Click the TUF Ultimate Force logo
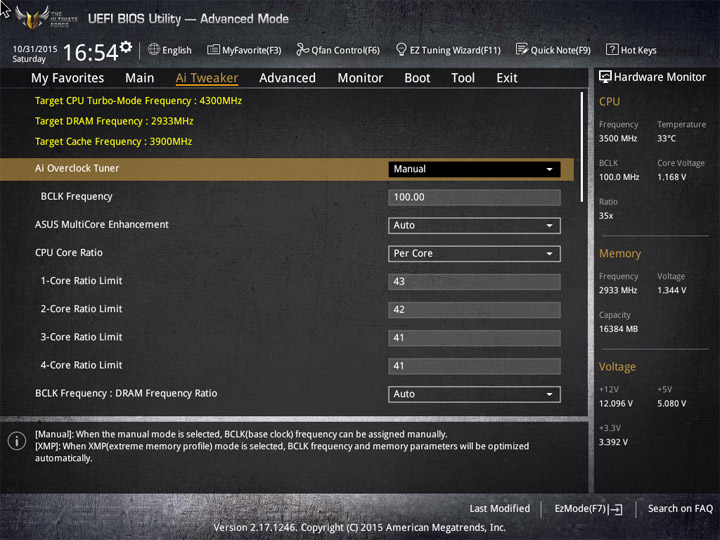This screenshot has width=720, height=540. pyautogui.click(x=45, y=17)
